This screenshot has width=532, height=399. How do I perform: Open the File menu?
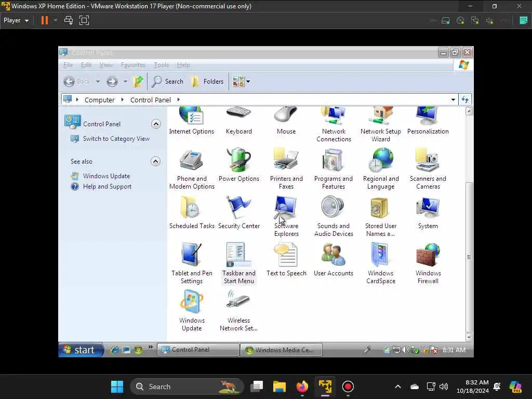coord(68,65)
